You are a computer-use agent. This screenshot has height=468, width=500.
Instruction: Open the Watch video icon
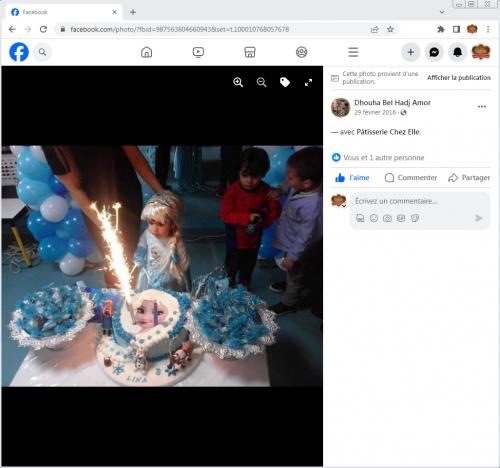click(198, 52)
